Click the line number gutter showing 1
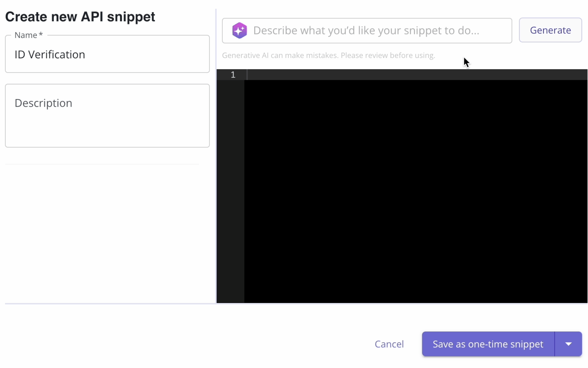Viewport: 588px width, 368px height. click(x=233, y=75)
